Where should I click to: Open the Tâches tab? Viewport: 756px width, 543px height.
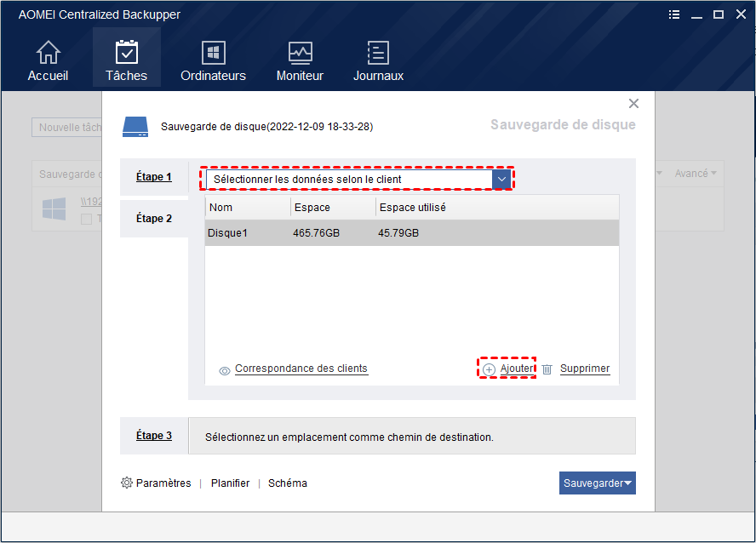[126, 58]
